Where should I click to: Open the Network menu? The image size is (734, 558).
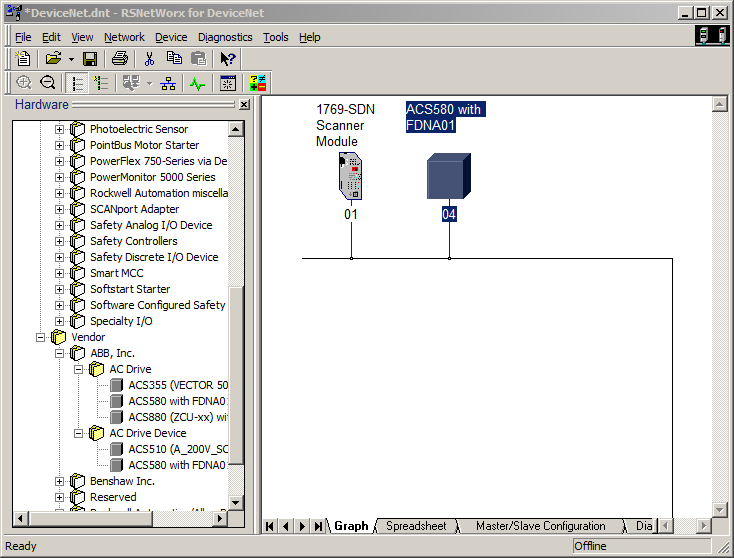click(x=124, y=37)
